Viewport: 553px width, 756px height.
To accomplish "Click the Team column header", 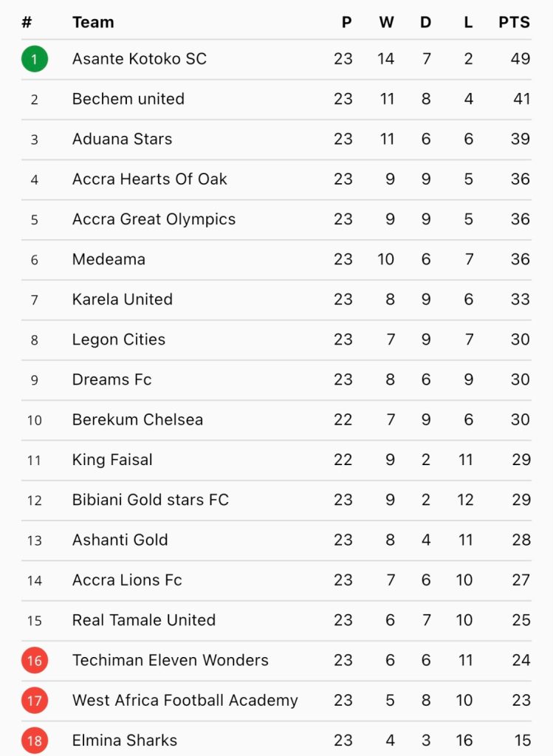I will pyautogui.click(x=93, y=22).
